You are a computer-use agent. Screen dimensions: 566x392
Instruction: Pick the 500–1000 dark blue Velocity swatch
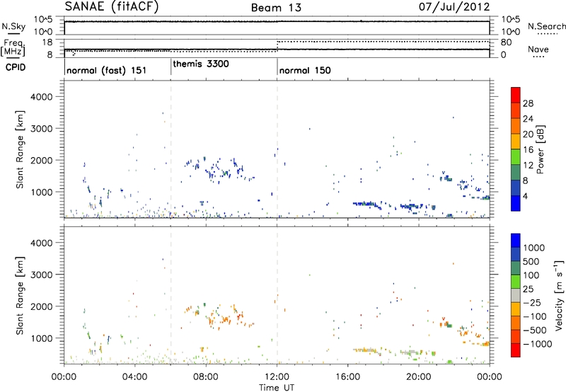pyautogui.click(x=516, y=254)
